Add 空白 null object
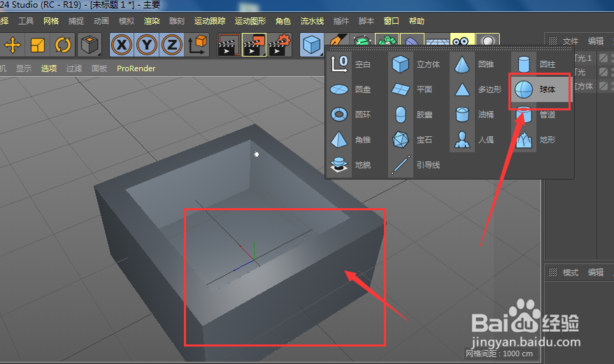 pyautogui.click(x=350, y=64)
